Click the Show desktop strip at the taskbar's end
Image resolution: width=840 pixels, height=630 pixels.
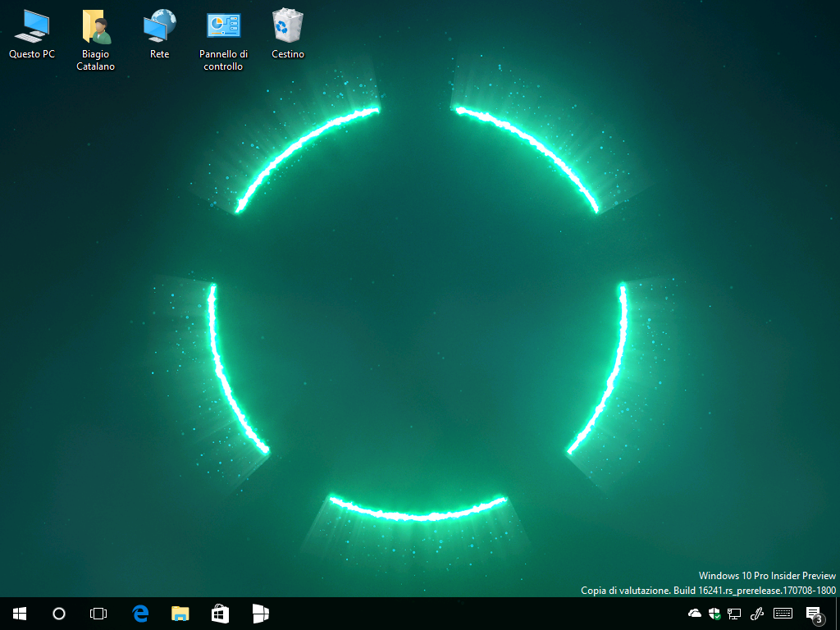coord(838,614)
